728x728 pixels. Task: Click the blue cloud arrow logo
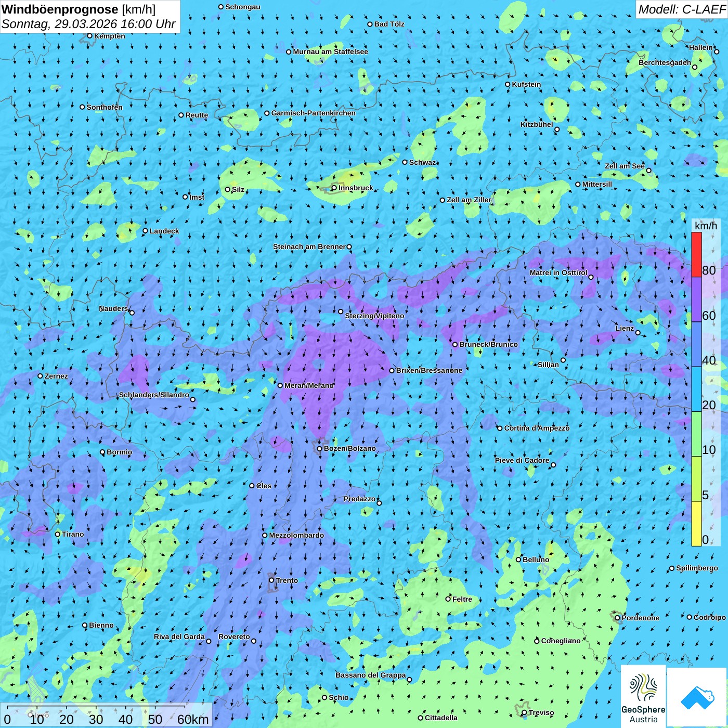click(697, 697)
